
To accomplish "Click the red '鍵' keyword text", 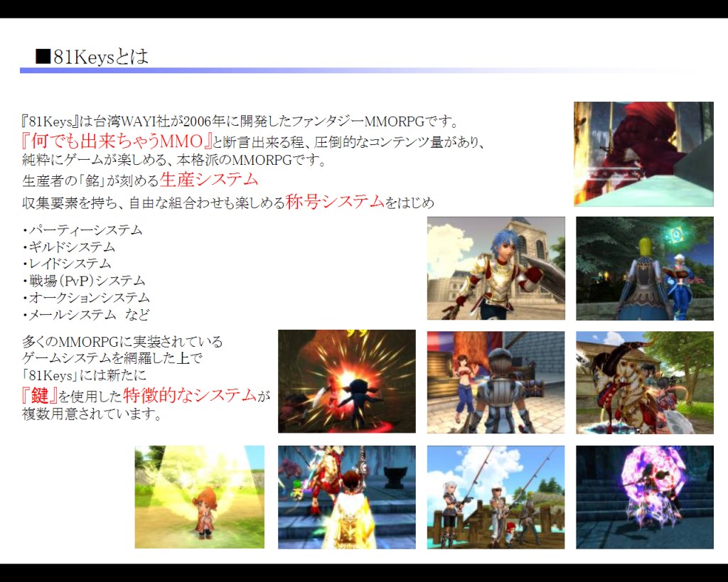I will point(40,396).
